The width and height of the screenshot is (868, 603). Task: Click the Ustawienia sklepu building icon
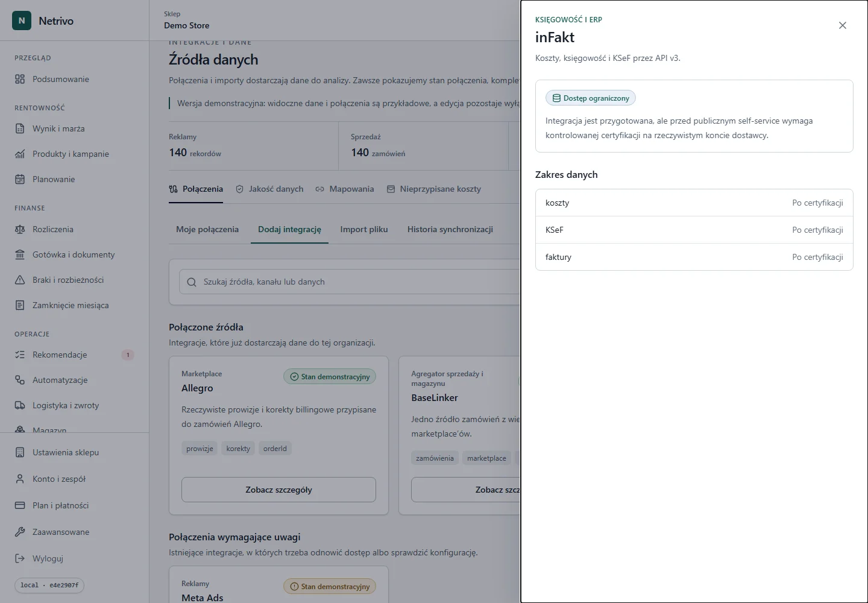20,452
